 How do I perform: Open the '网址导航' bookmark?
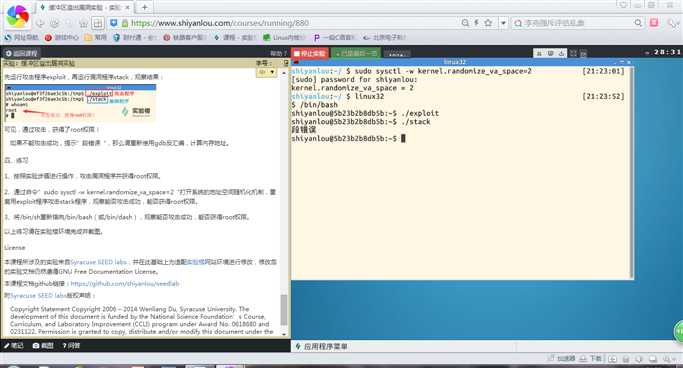coord(22,37)
